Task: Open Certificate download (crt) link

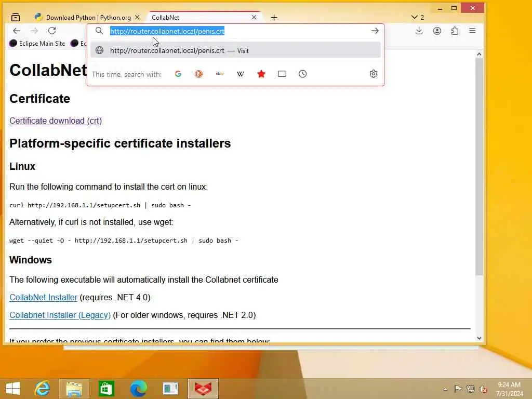Action: [x=56, y=121]
